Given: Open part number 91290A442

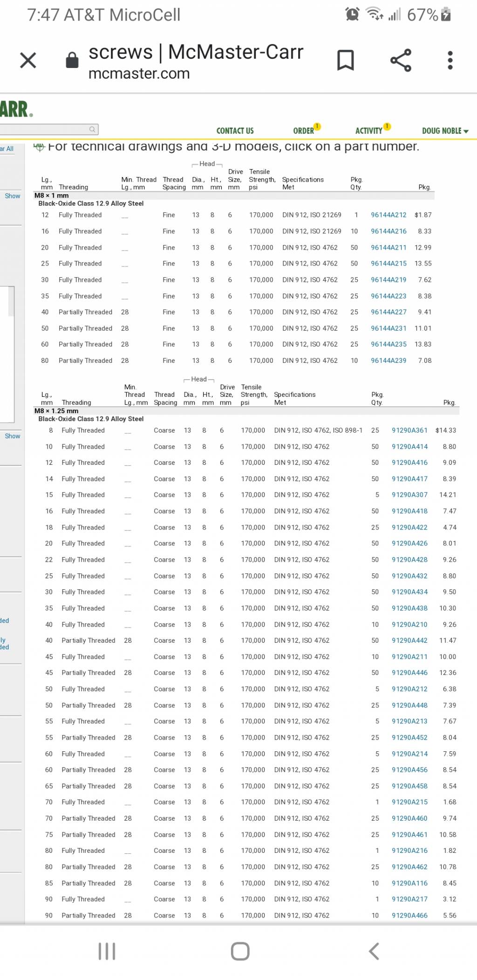Looking at the screenshot, I should (409, 640).
